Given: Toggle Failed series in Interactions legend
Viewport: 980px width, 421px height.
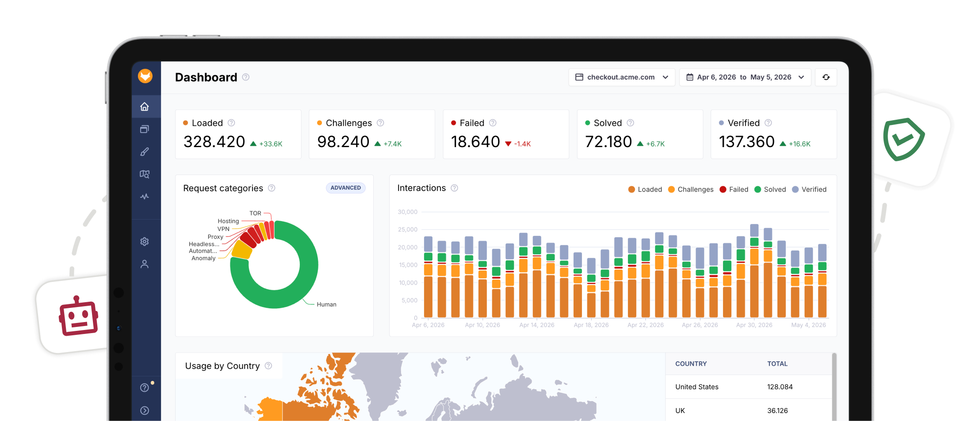Looking at the screenshot, I should [734, 190].
